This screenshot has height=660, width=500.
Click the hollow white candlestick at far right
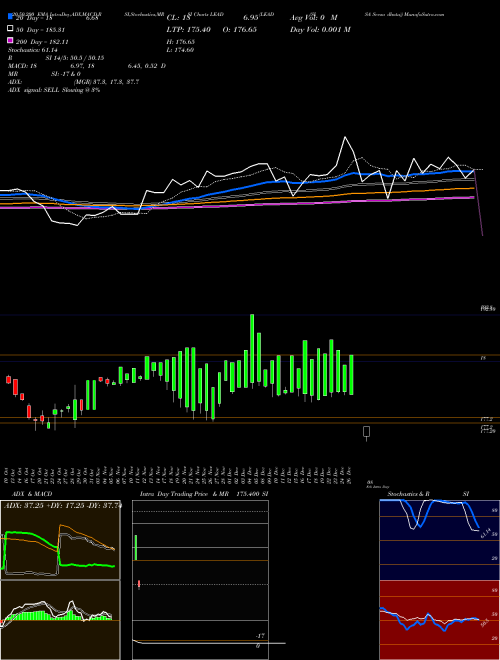tap(367, 432)
